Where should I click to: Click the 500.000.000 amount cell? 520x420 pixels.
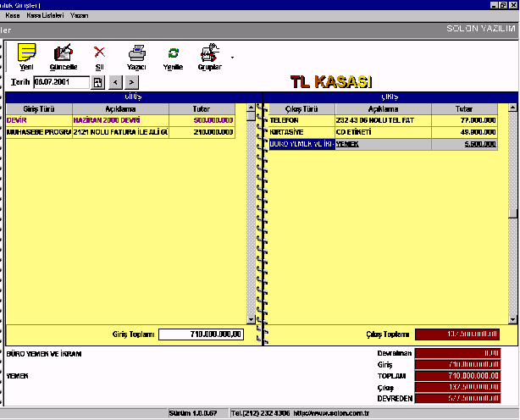pyautogui.click(x=202, y=120)
